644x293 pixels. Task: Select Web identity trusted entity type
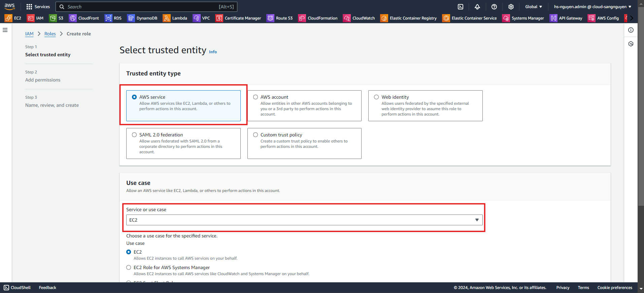[377, 97]
